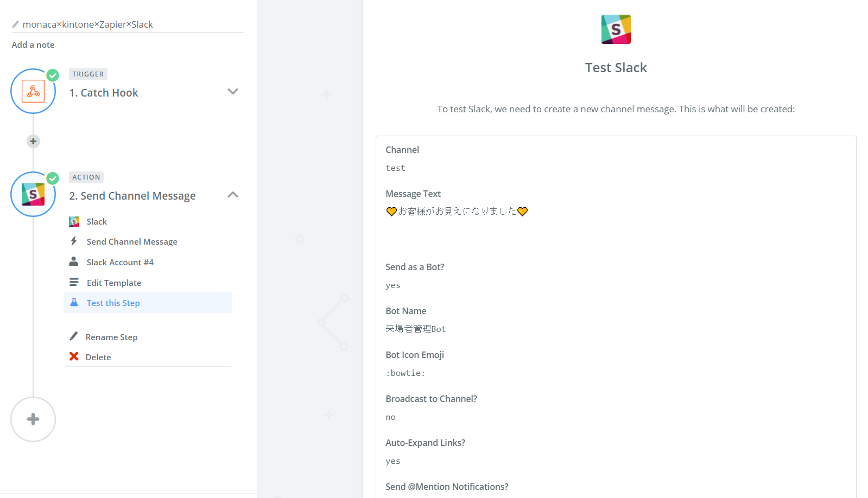Viewport: 868px width, 498px height.
Task: Click the Catch Hook webhook trigger icon
Action: (x=33, y=91)
